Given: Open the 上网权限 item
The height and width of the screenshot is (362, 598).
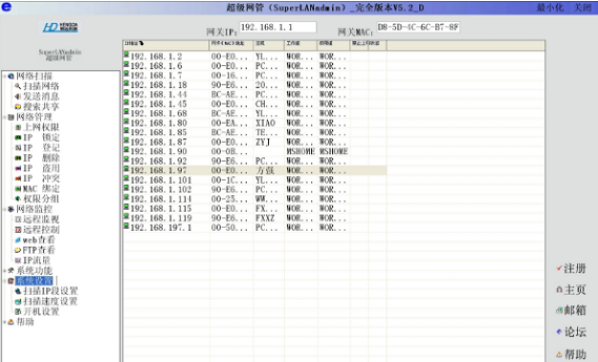Looking at the screenshot, I should 41,127.
